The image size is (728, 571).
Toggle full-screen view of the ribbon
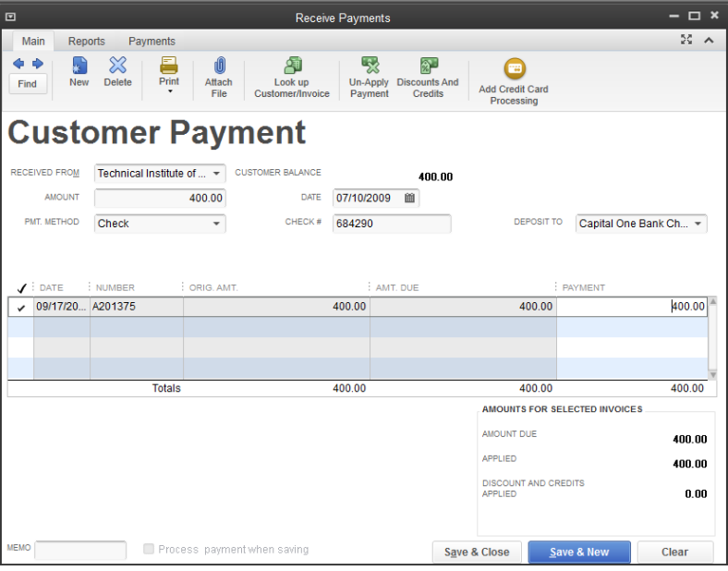tap(686, 40)
